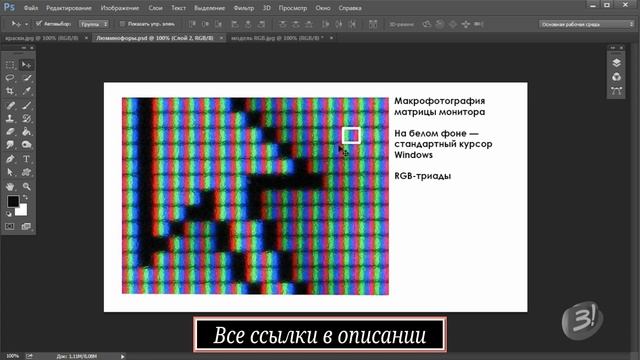Open the Справка menu

(x=350, y=8)
